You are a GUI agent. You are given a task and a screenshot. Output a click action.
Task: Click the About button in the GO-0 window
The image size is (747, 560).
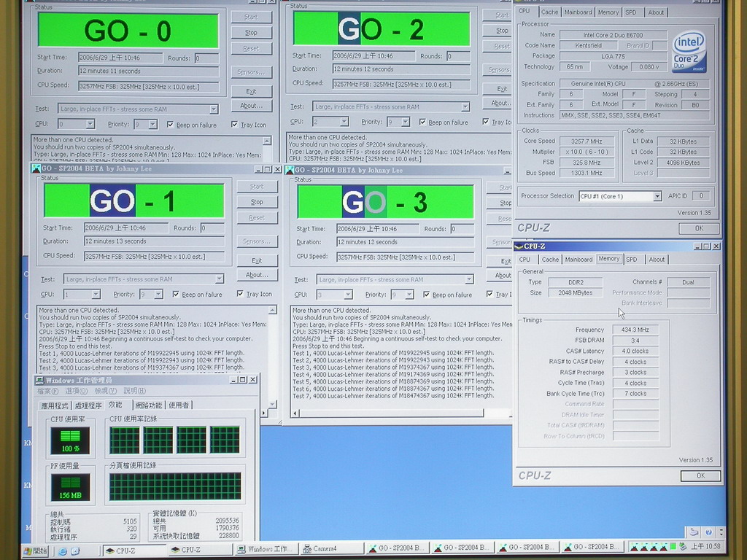pyautogui.click(x=251, y=105)
